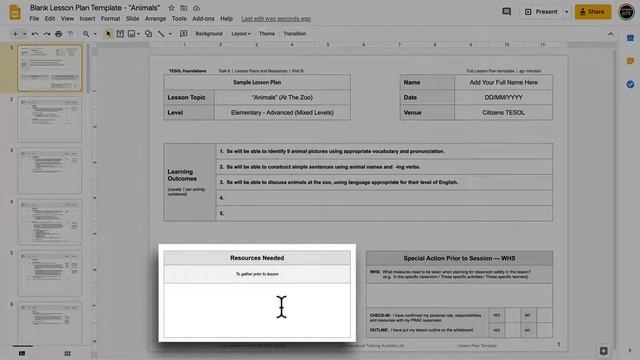Open the Format menu
This screenshot has width=640, height=360.
coord(110,19)
